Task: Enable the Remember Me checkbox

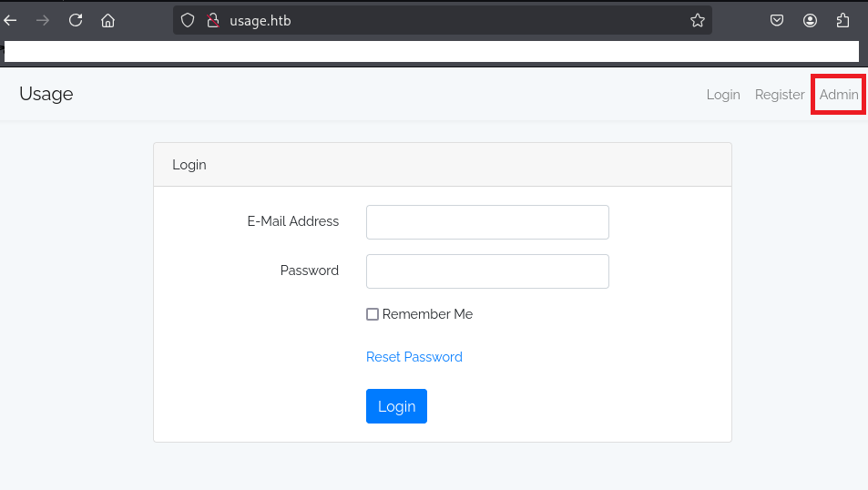Action: (373, 314)
